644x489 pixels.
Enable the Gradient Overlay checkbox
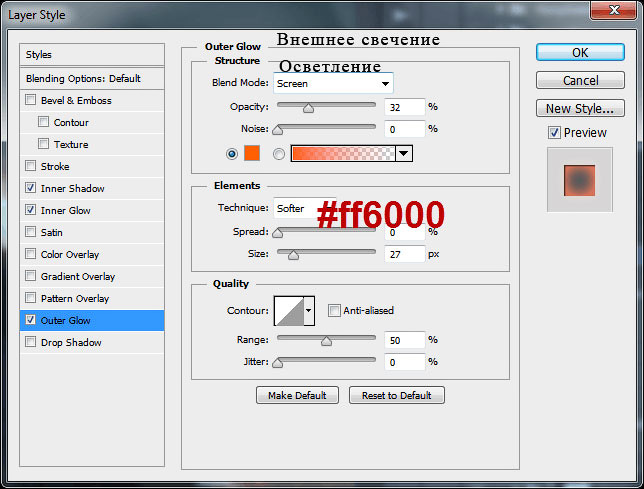[x=30, y=276]
